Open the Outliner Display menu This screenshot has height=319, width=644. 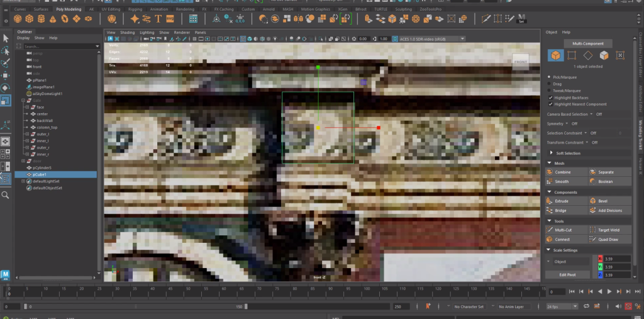click(x=23, y=38)
